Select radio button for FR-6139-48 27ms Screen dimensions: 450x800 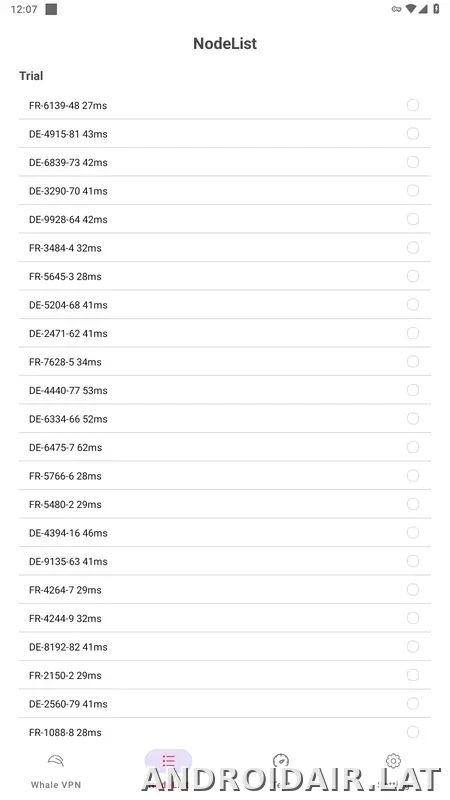[413, 105]
